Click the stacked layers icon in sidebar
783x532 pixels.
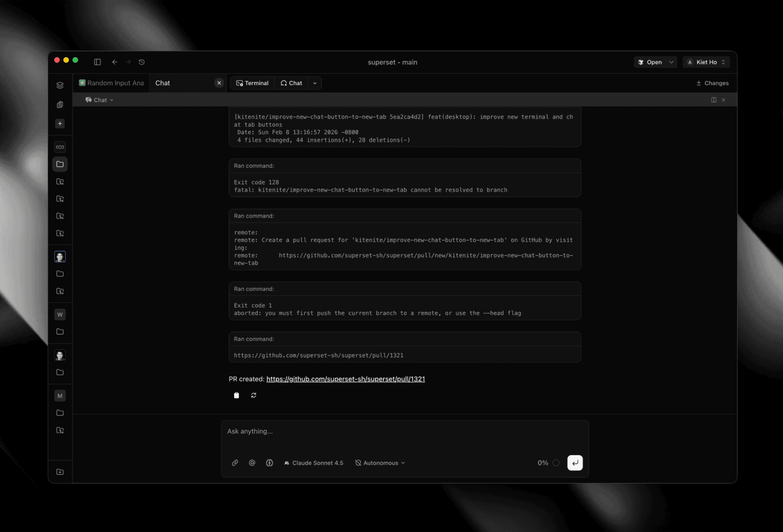pyautogui.click(x=60, y=85)
